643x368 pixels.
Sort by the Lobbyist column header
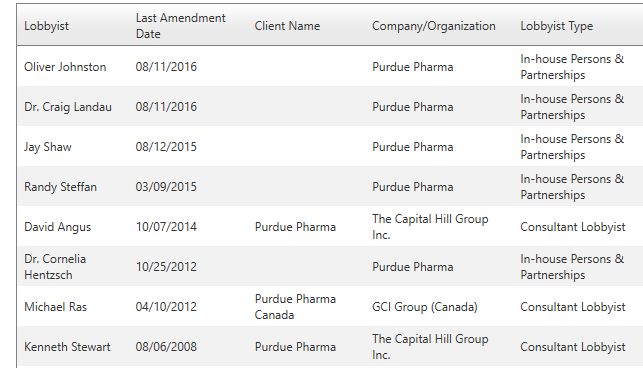click(46, 26)
